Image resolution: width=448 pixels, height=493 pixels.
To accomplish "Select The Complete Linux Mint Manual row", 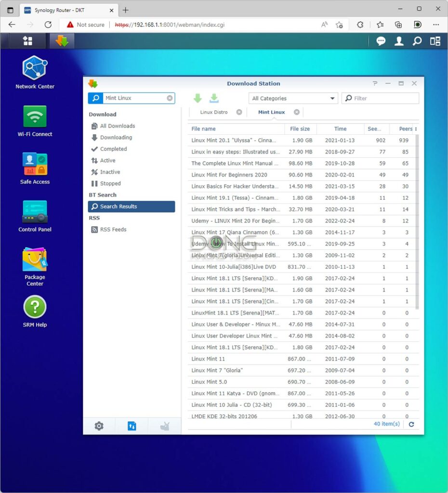I will (303, 164).
